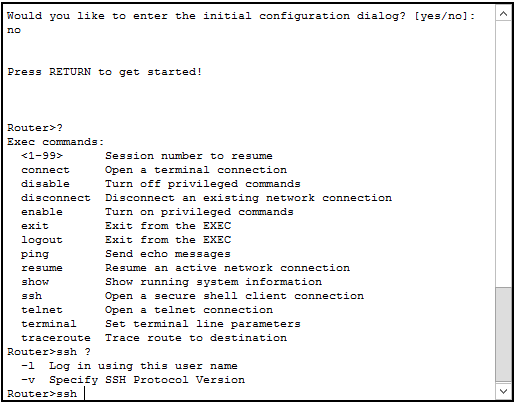Screen dimensions: 516x404
Task: Click the scrollbar up arrow
Action: 503,14
